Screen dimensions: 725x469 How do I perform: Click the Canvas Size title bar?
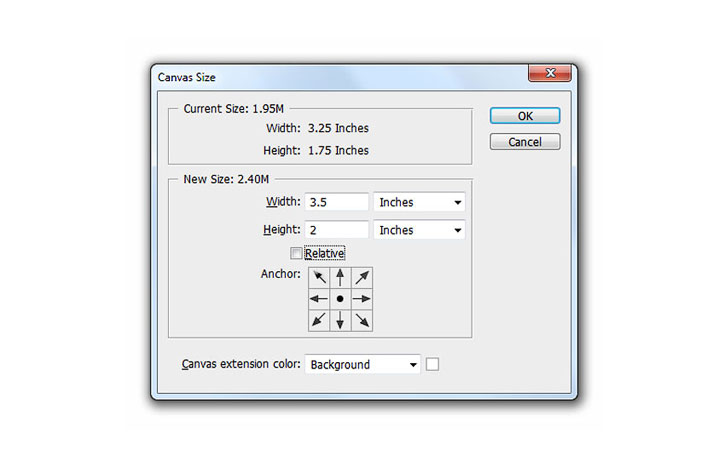click(342, 77)
